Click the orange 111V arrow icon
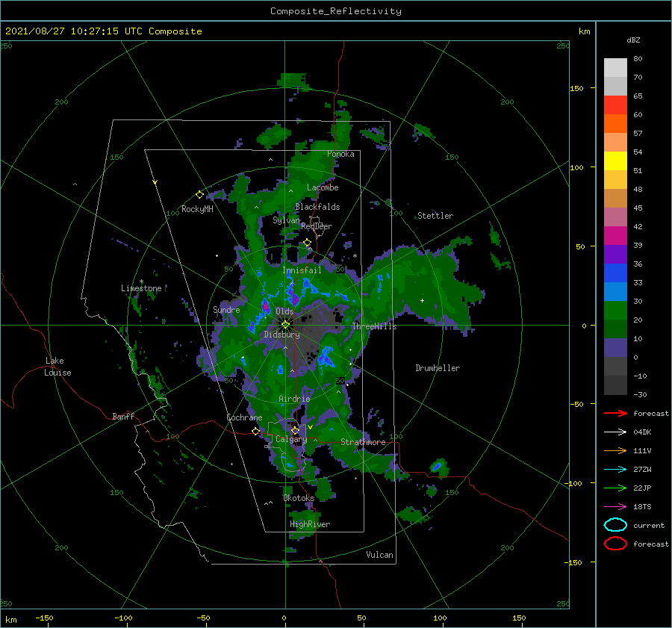This screenshot has width=672, height=628. (x=615, y=450)
